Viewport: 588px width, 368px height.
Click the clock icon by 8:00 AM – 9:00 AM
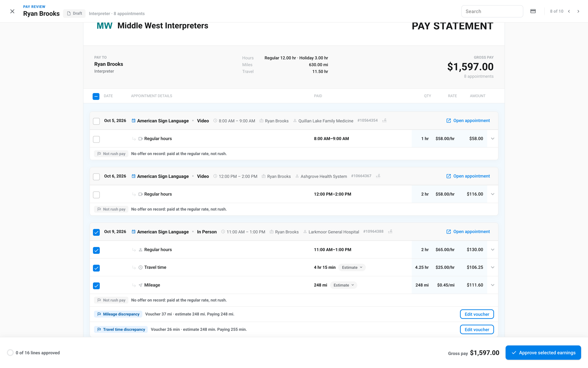tap(215, 121)
